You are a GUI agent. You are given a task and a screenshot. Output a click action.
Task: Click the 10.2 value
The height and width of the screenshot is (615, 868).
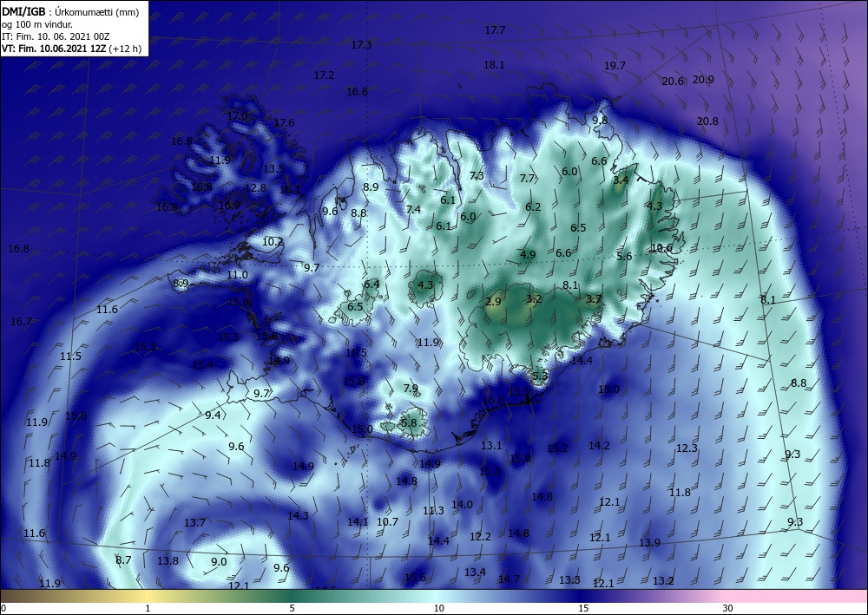coord(273,242)
